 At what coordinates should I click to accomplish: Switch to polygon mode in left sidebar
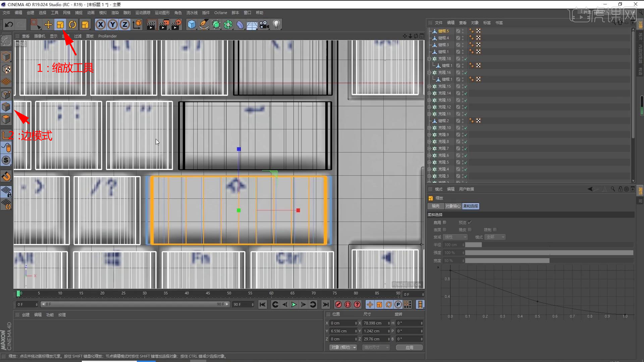pyautogui.click(x=6, y=120)
